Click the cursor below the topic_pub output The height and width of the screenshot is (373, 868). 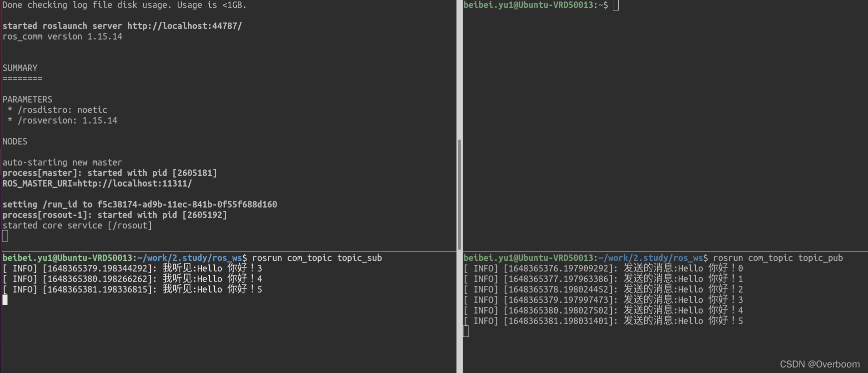click(x=466, y=331)
